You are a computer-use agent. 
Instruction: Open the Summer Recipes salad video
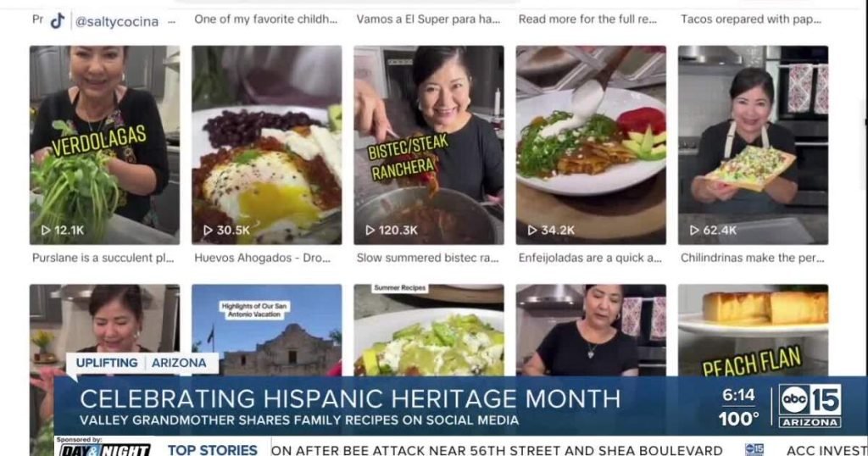(429, 330)
